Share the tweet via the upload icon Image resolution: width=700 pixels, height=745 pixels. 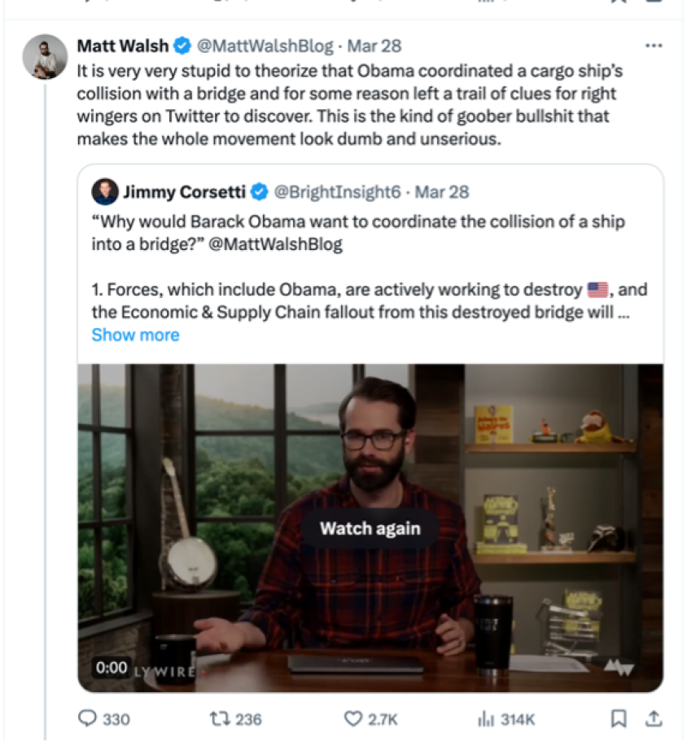coord(654,718)
